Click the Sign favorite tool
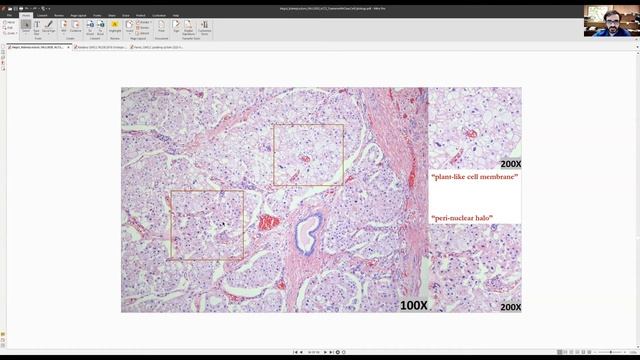Viewport: 640px width, 360px height. coord(176,27)
